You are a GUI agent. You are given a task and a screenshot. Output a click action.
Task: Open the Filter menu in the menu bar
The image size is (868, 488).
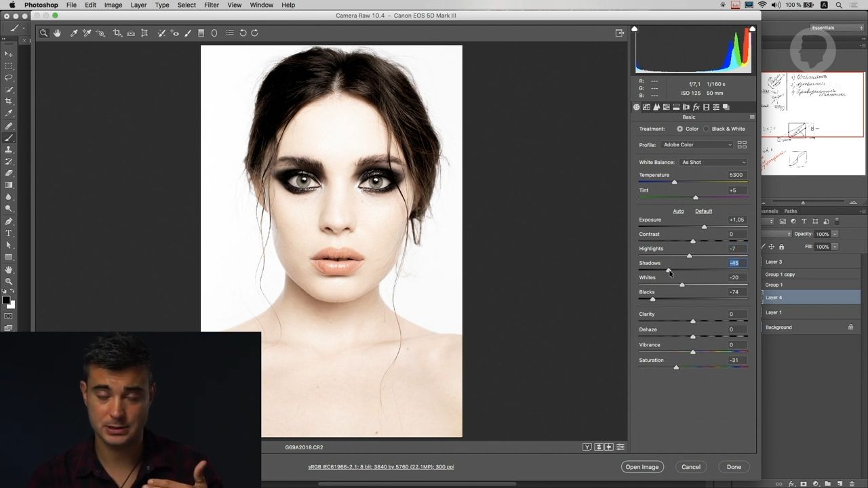pyautogui.click(x=212, y=5)
